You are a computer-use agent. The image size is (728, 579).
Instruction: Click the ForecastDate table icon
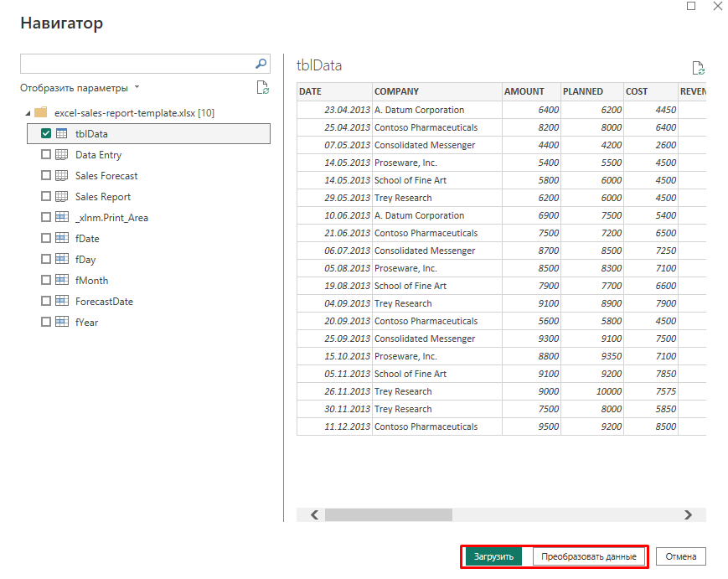[61, 302]
